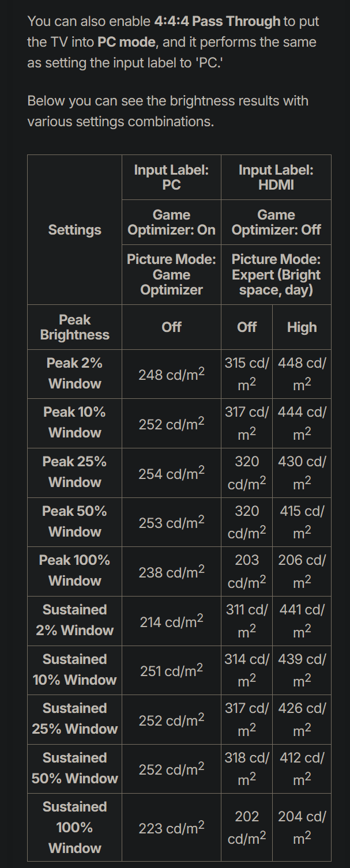
Task: Select the "Game Optimizer: Off" cell
Action: tap(276, 222)
